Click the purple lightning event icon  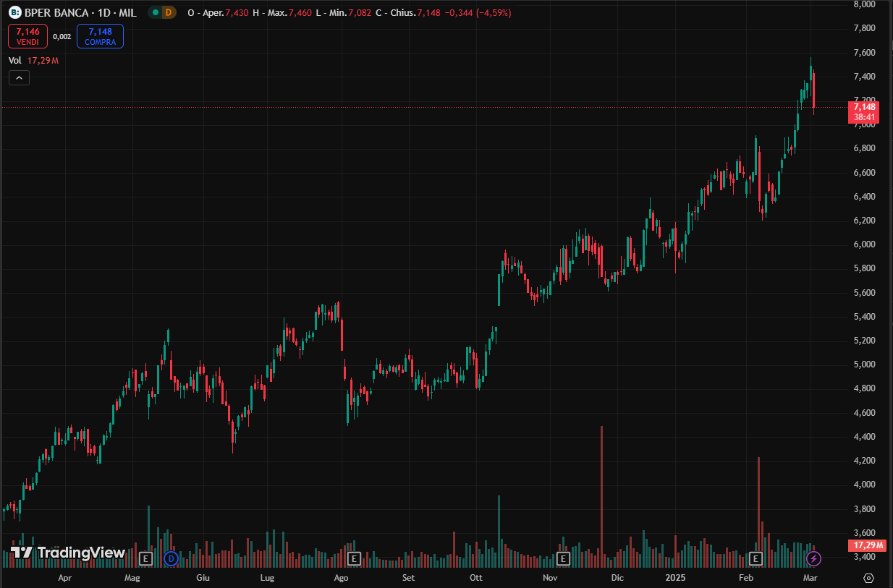click(x=813, y=558)
